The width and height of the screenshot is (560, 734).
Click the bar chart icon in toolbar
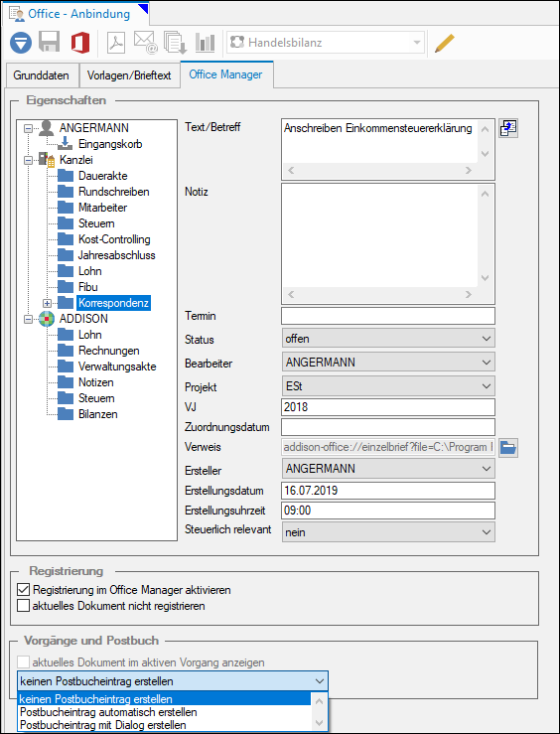coord(205,43)
